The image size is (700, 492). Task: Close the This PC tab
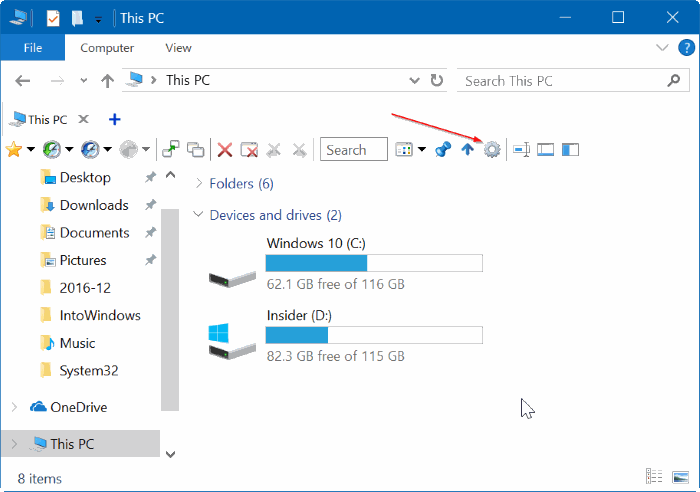[83, 119]
